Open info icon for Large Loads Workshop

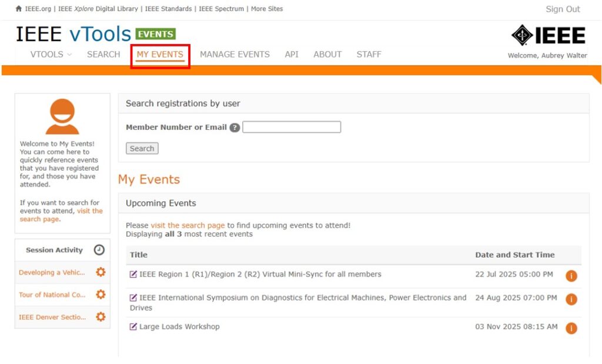click(x=571, y=328)
